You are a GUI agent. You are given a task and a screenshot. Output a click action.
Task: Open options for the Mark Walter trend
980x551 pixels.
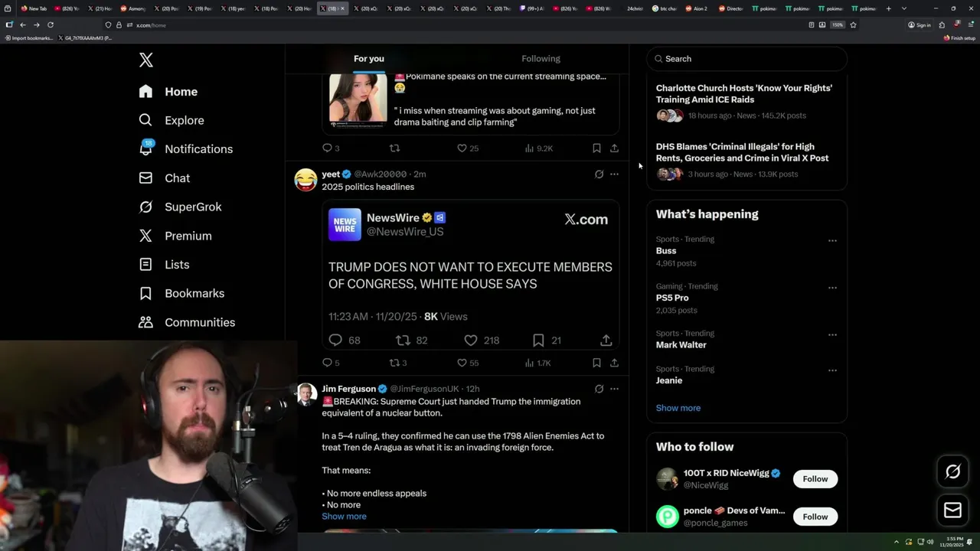(832, 335)
